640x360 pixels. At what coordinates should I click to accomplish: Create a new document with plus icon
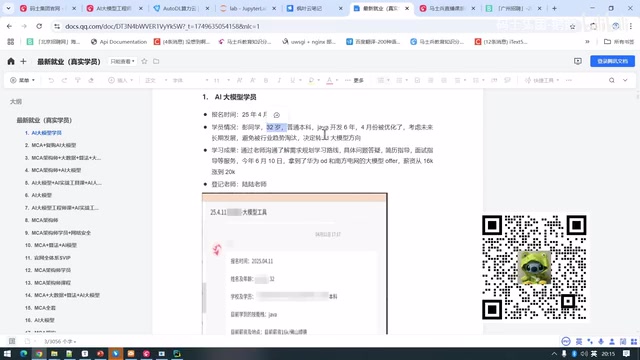(23, 61)
